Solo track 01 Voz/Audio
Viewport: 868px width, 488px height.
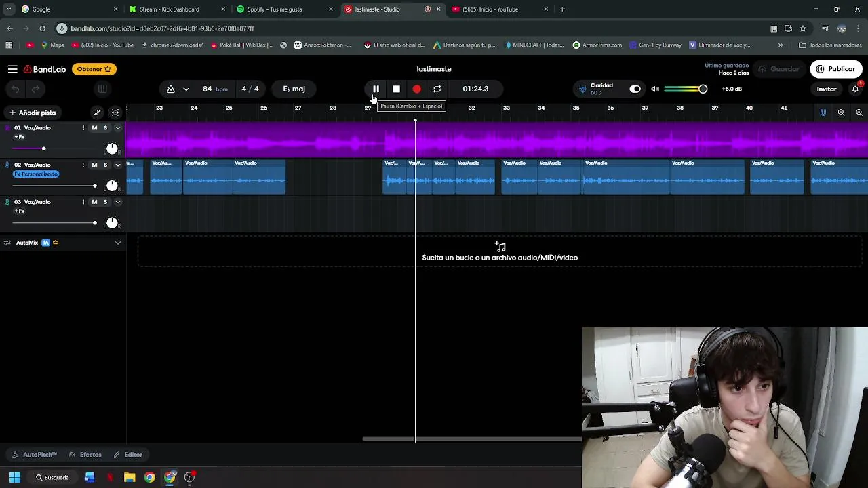click(105, 127)
